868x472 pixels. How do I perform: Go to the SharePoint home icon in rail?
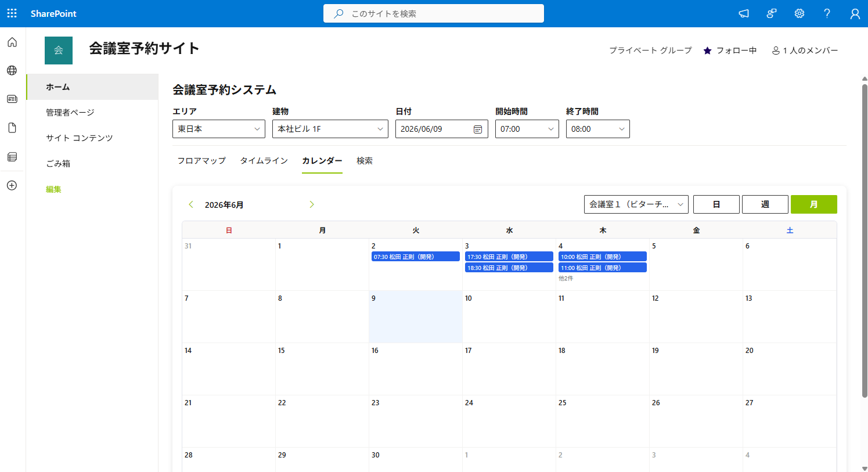pyautogui.click(x=12, y=42)
